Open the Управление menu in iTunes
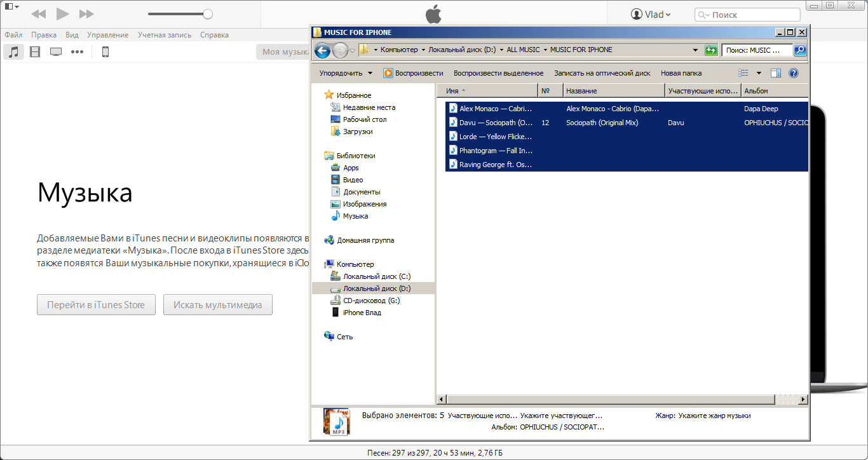Screen dimensions: 868x460 [107, 35]
